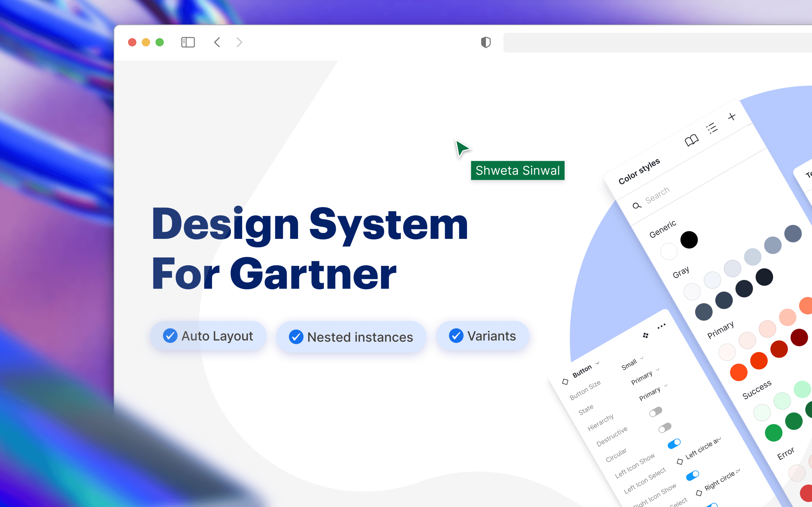Click the four-squares component icon in Button panel
Viewport: 812px width, 507px height.
click(646, 335)
